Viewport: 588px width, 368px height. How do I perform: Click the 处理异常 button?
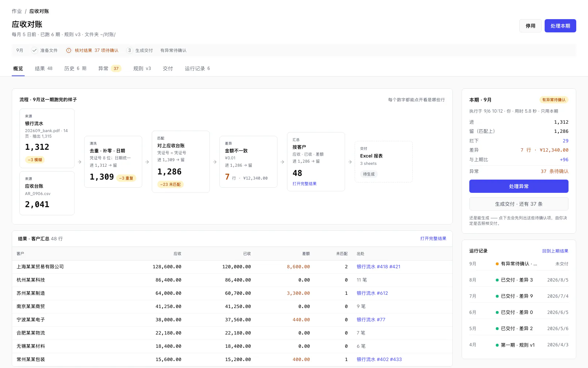tap(519, 186)
